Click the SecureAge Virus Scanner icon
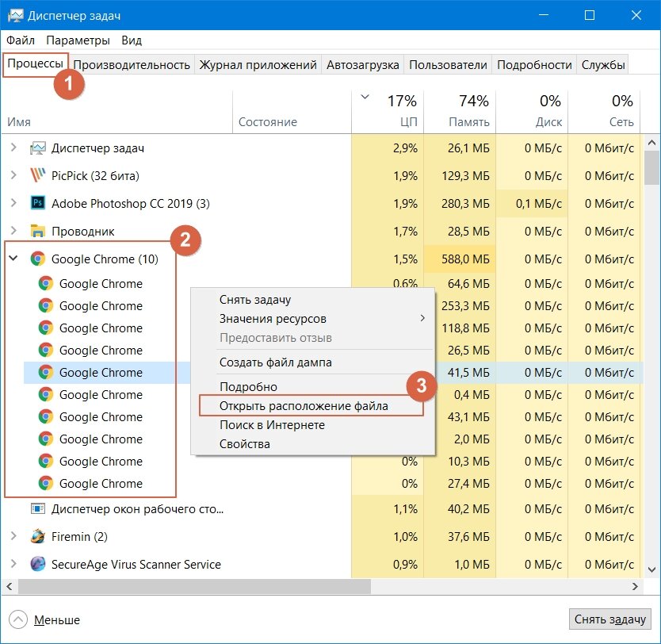 tap(37, 564)
